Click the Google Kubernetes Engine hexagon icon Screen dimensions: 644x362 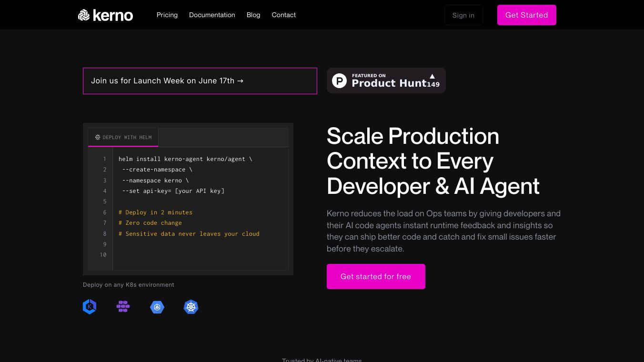(x=157, y=307)
